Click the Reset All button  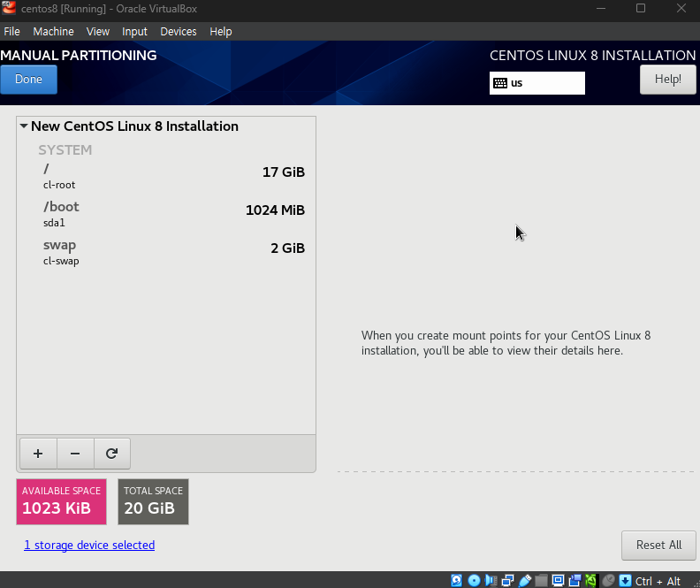click(658, 546)
